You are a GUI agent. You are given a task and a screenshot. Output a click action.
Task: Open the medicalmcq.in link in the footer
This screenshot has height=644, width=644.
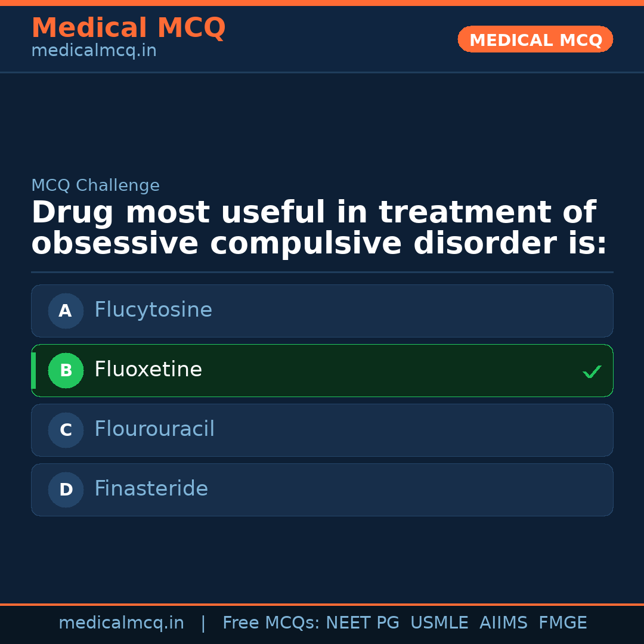[121, 623]
